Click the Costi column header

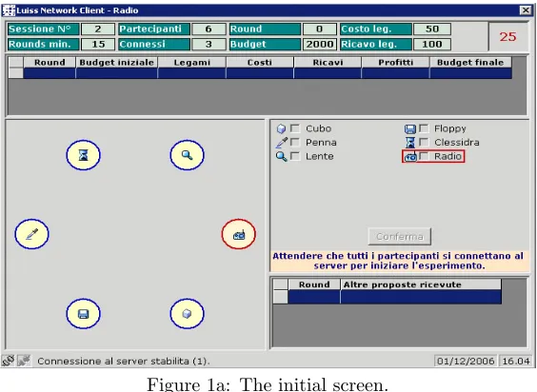pyautogui.click(x=260, y=62)
